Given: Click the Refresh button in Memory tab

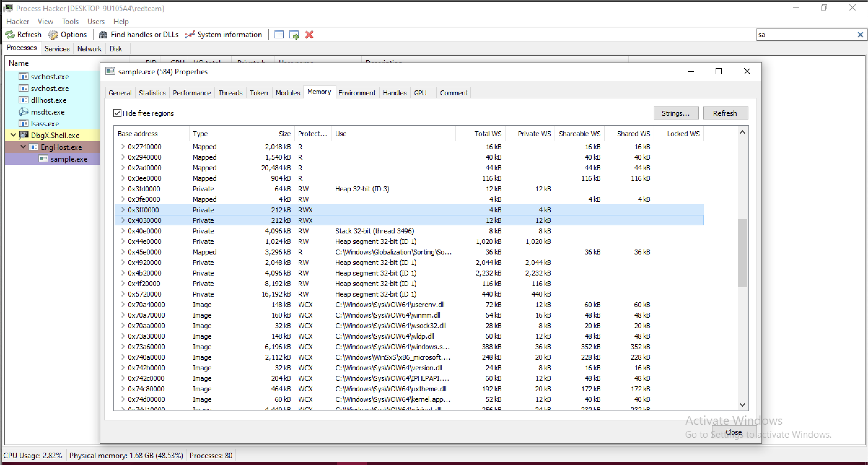Looking at the screenshot, I should coord(725,113).
